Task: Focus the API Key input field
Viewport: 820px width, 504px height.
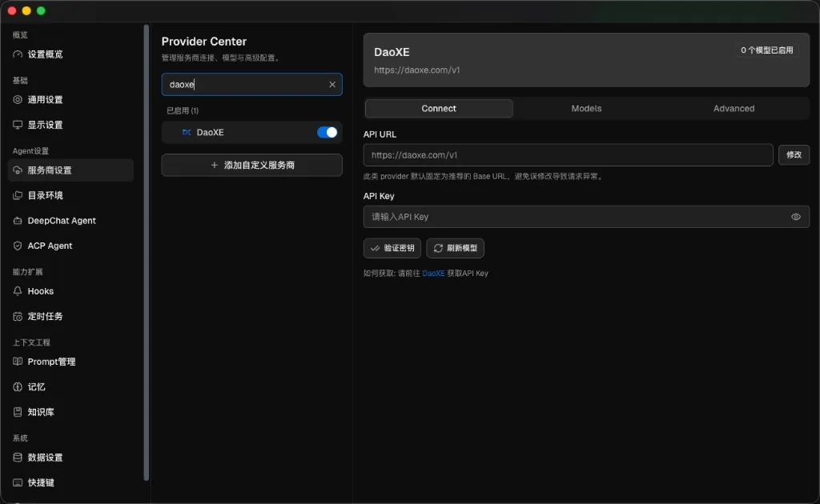Action: [x=586, y=217]
